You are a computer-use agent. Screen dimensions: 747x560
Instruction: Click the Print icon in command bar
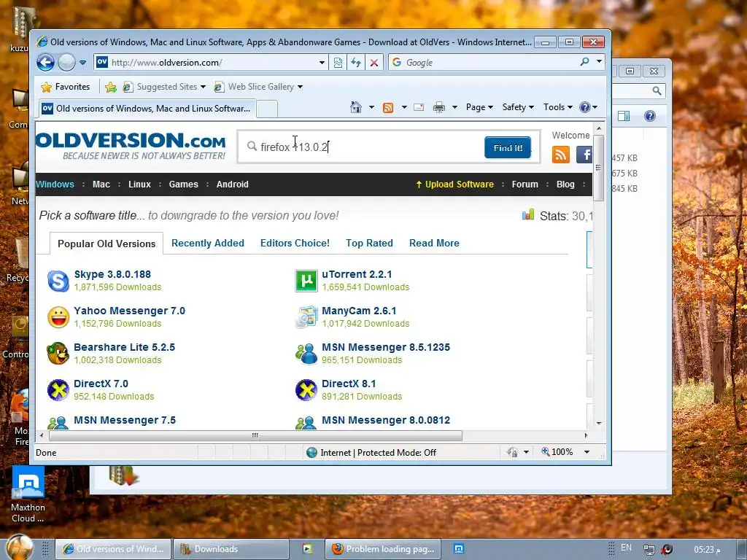[x=438, y=108]
